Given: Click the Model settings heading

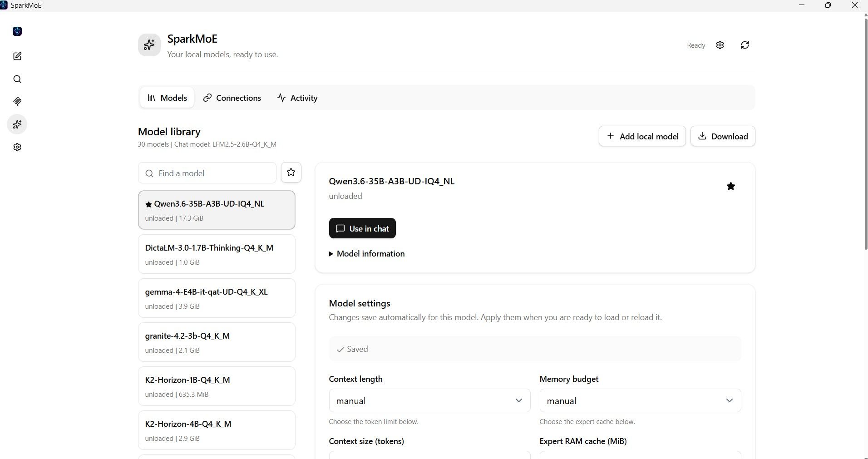Looking at the screenshot, I should (360, 303).
